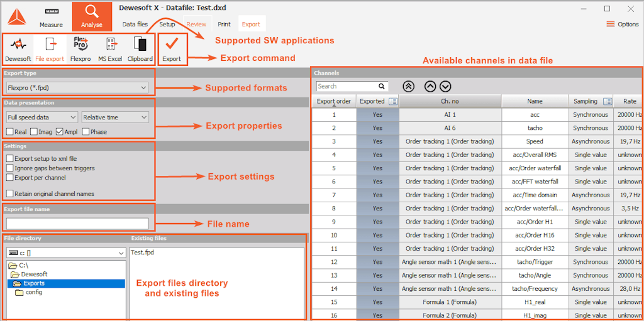This screenshot has width=644, height=321.
Task: Select the C:\ root folder
Action: [18, 266]
